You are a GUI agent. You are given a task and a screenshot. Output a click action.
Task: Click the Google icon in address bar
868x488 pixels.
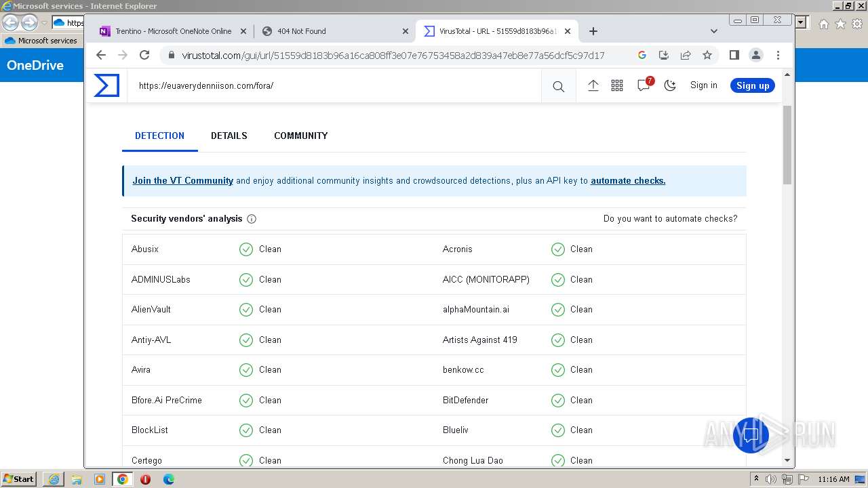642,55
